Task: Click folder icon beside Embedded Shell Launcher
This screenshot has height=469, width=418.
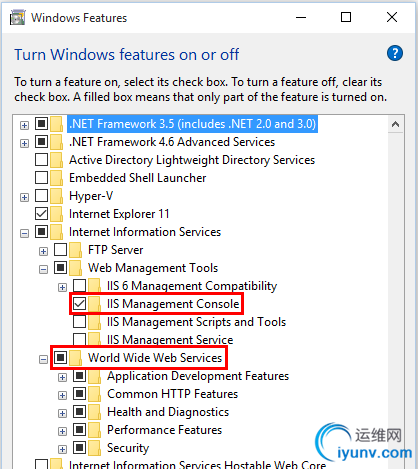Action: coord(56,178)
